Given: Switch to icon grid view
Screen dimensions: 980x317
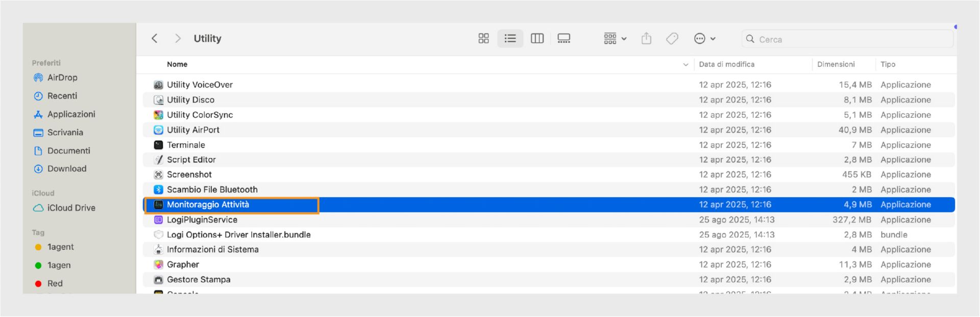Looking at the screenshot, I should 483,39.
